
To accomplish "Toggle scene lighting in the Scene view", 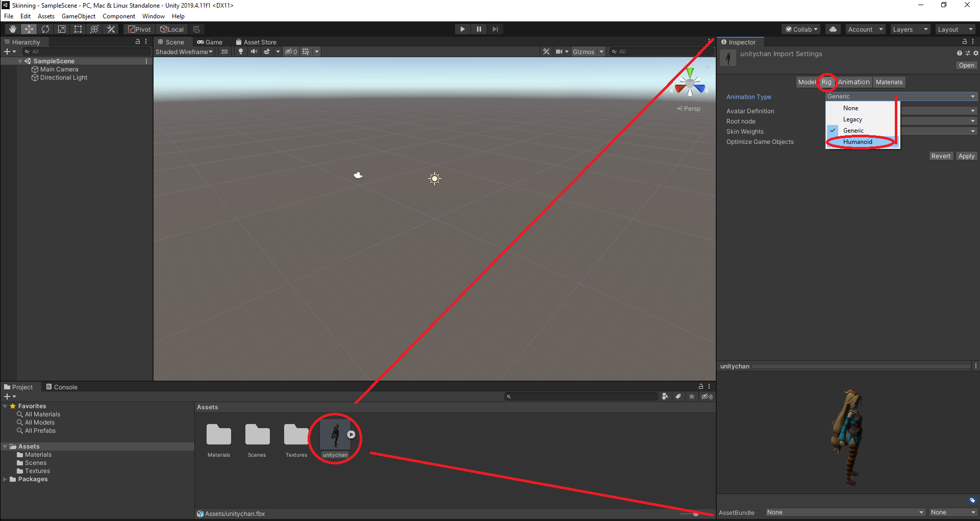I will tap(240, 52).
